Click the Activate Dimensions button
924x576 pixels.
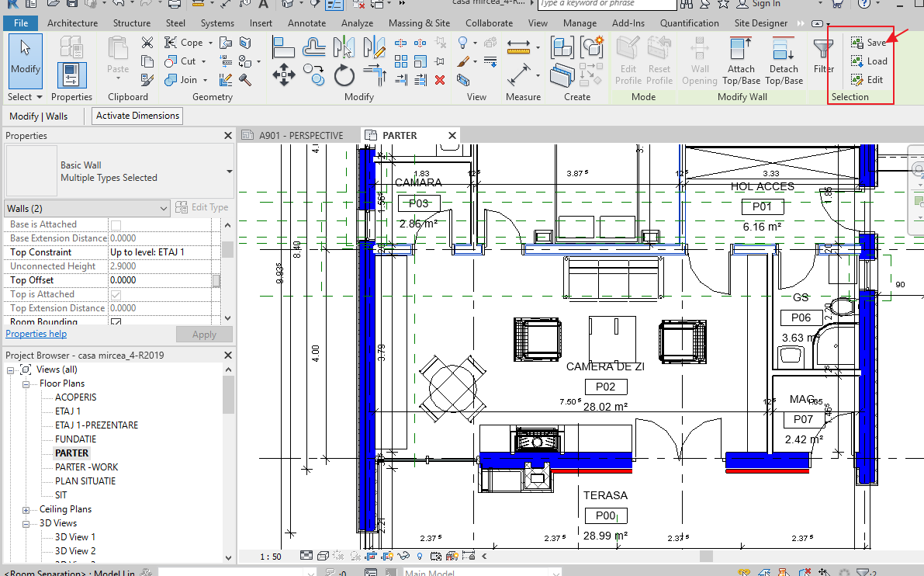[x=137, y=115]
